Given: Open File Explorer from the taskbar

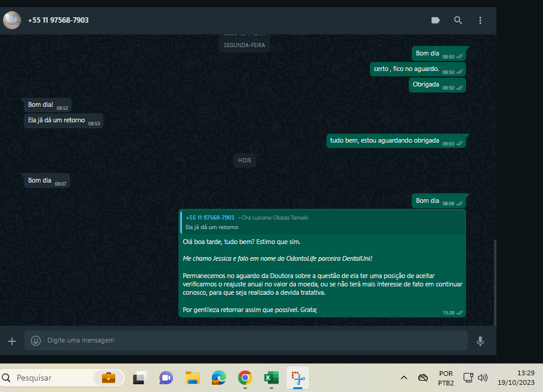Looking at the screenshot, I should pyautogui.click(x=193, y=378).
